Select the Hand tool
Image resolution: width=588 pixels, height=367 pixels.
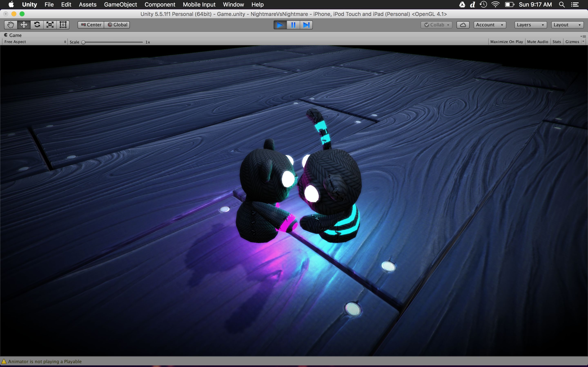click(11, 25)
